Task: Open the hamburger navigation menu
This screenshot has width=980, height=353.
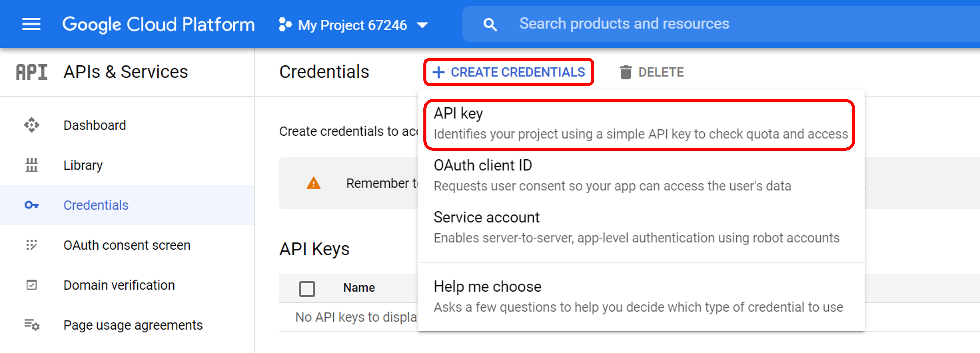Action: coord(31,24)
